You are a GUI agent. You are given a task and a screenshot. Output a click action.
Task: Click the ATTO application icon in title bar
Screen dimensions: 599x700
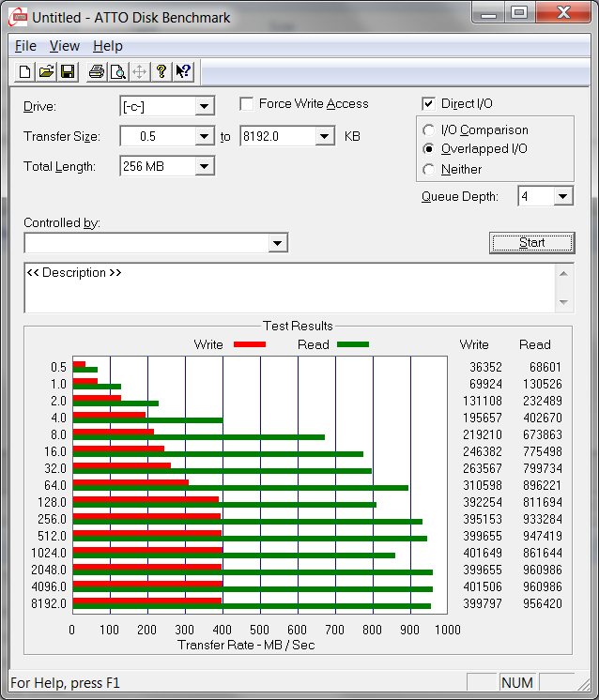coord(18,17)
